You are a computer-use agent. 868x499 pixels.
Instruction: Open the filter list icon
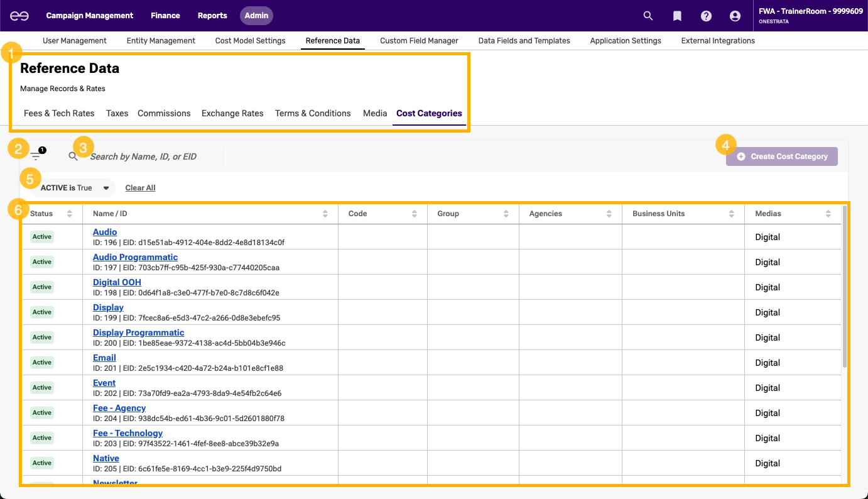35,156
